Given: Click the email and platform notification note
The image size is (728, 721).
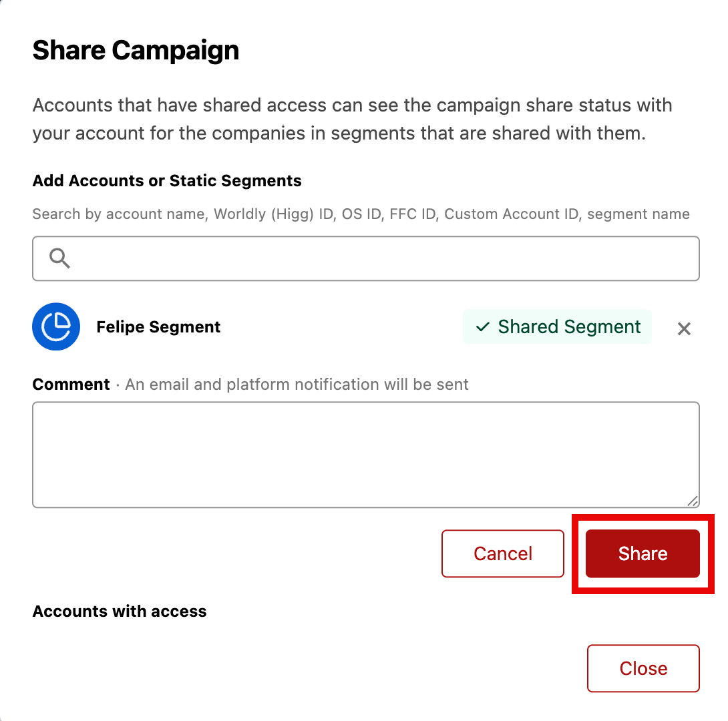Looking at the screenshot, I should coord(297,384).
